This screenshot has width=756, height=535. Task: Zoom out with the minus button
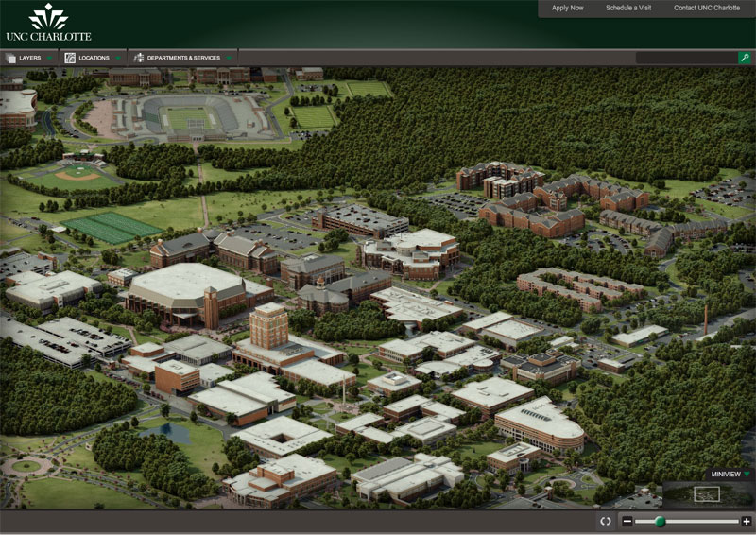click(x=627, y=521)
